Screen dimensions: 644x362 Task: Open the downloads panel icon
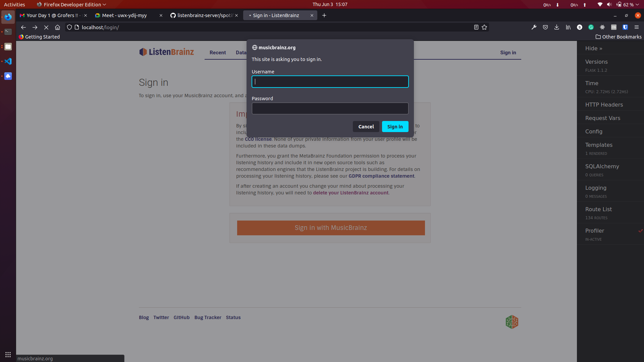pos(557,27)
